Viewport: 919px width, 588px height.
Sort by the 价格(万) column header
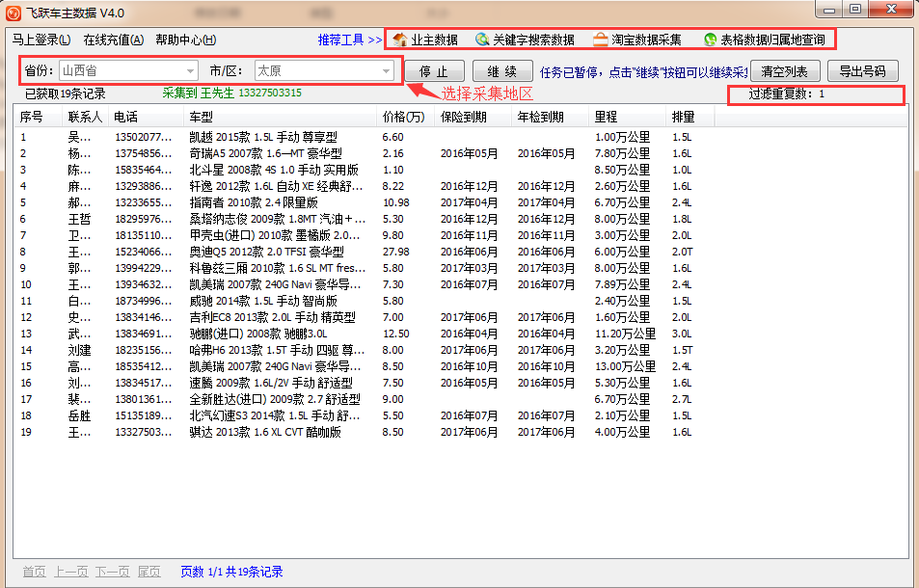pyautogui.click(x=403, y=117)
